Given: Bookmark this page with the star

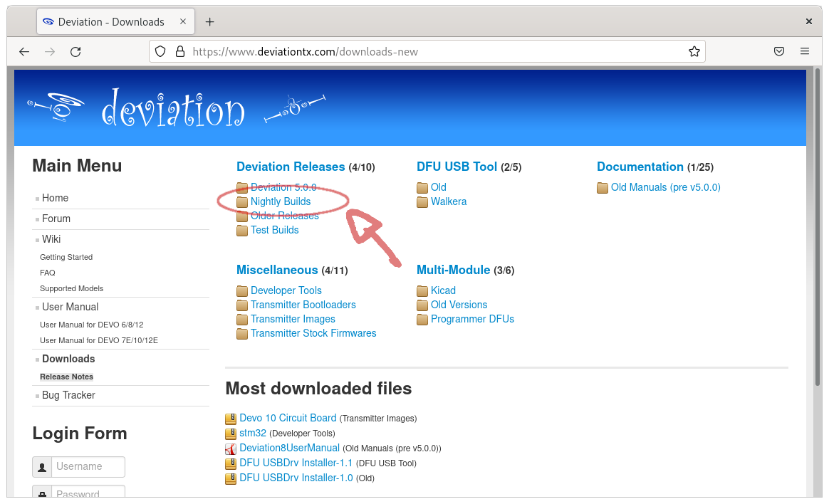Looking at the screenshot, I should (694, 51).
